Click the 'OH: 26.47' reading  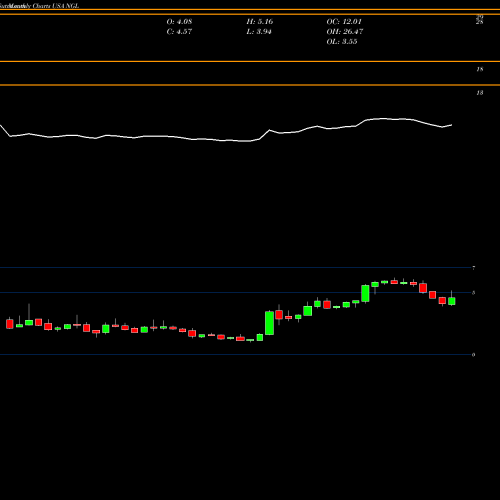[345, 32]
